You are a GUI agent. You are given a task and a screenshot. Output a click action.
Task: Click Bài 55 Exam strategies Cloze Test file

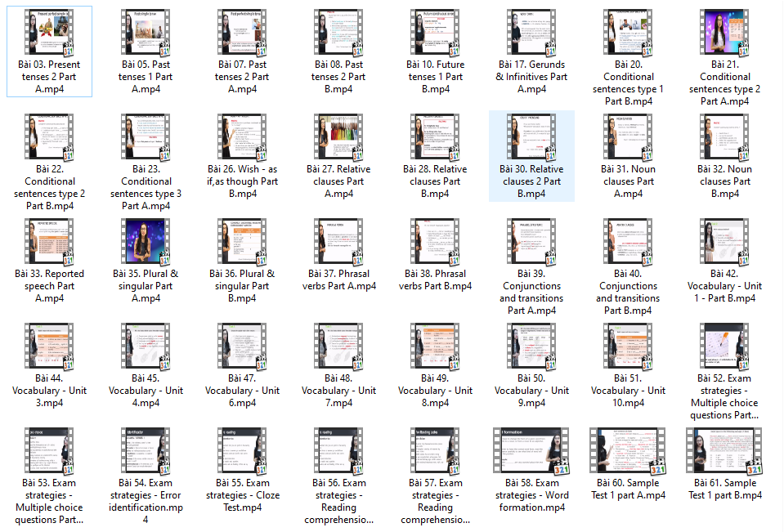pos(242,451)
